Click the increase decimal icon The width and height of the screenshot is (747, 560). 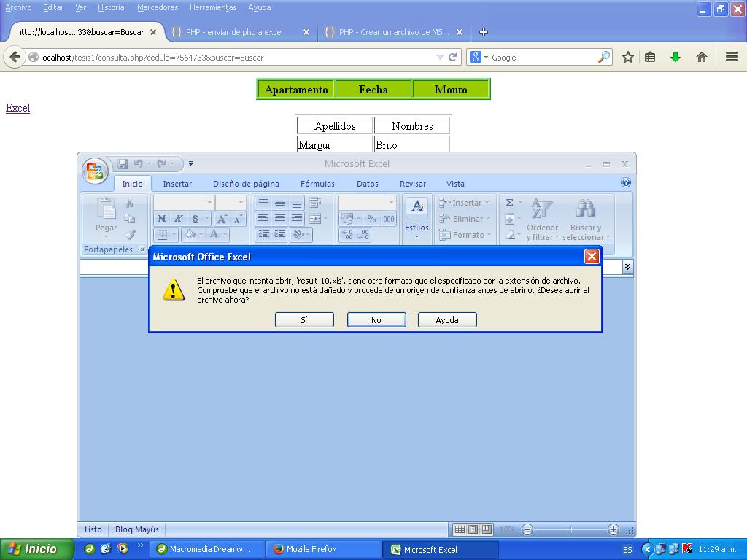point(347,234)
